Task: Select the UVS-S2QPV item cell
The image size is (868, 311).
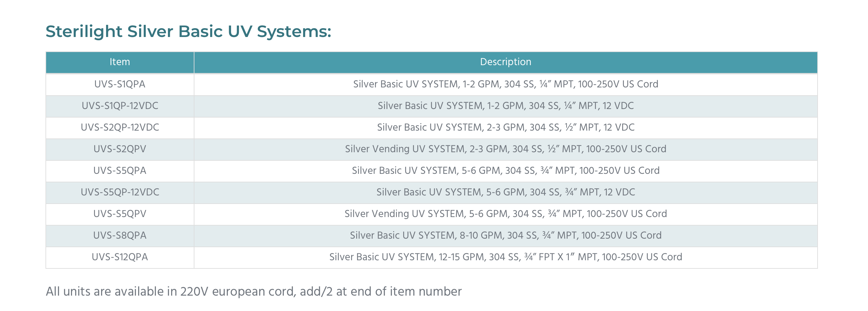Action: point(119,149)
